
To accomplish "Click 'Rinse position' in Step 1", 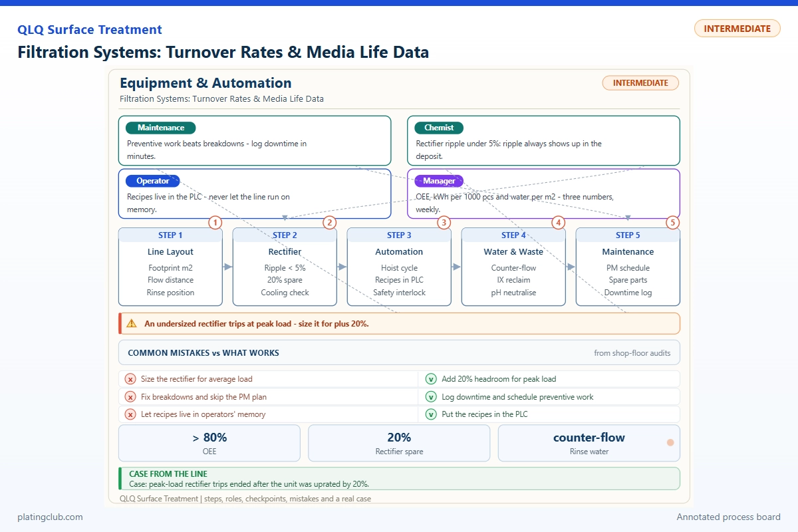I will 170,293.
